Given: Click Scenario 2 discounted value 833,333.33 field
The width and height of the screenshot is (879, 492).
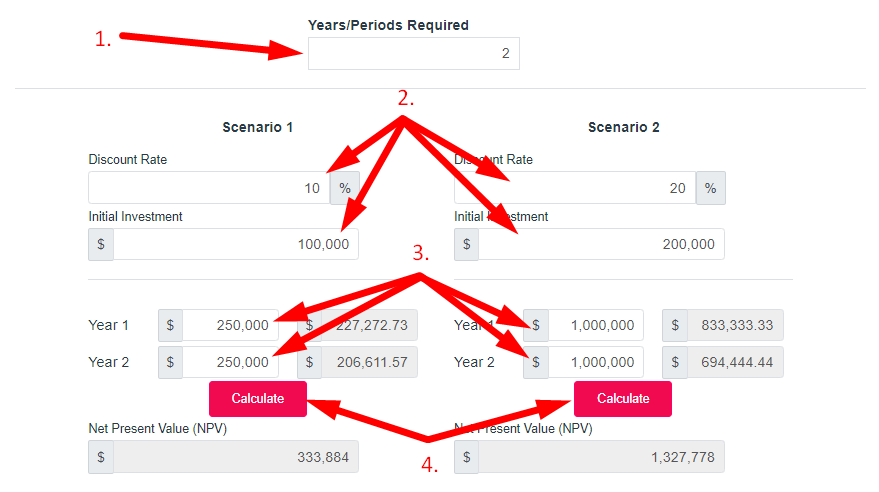Looking at the screenshot, I should [x=735, y=325].
